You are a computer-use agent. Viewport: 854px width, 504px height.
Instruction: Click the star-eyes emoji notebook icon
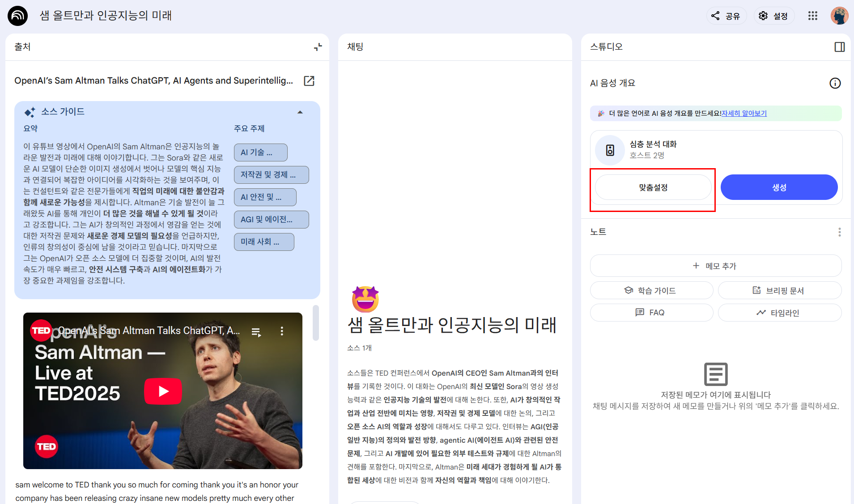click(x=365, y=299)
